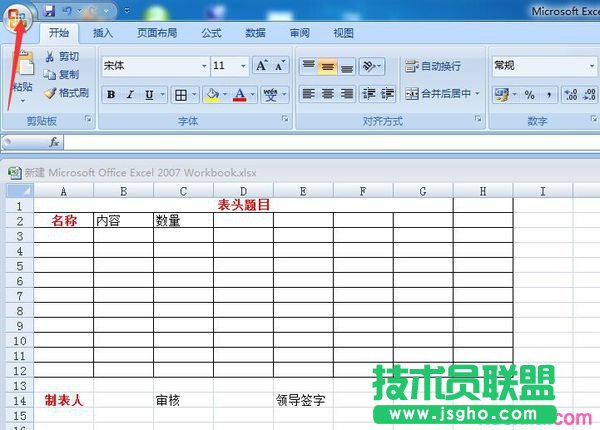Decrease font size with small A
600x430 pixels.
click(x=280, y=66)
